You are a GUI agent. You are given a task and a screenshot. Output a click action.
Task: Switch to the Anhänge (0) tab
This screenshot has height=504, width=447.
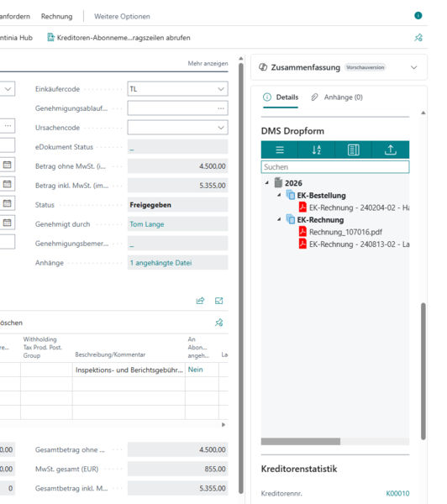click(337, 97)
